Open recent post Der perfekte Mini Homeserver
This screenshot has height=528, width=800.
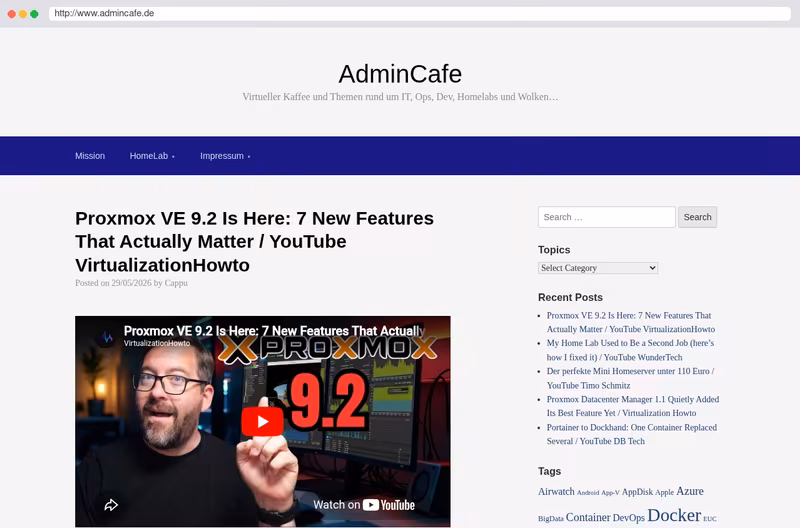tap(630, 378)
